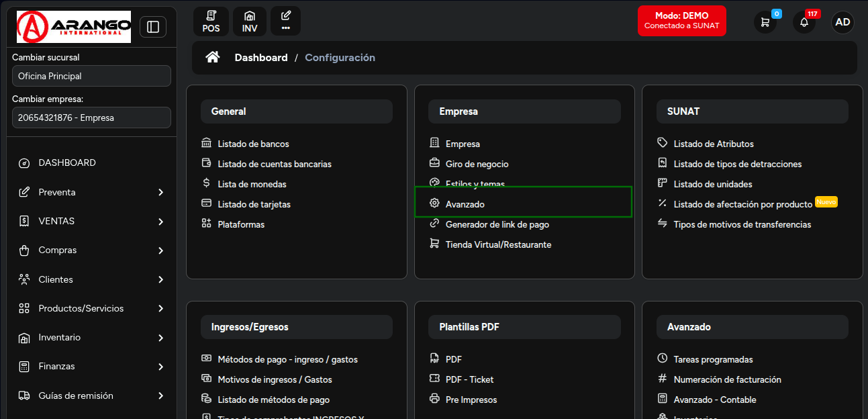Click the Motivos de ingresos / Gastos icon
Viewport: 868px width, 419px height.
tap(207, 379)
